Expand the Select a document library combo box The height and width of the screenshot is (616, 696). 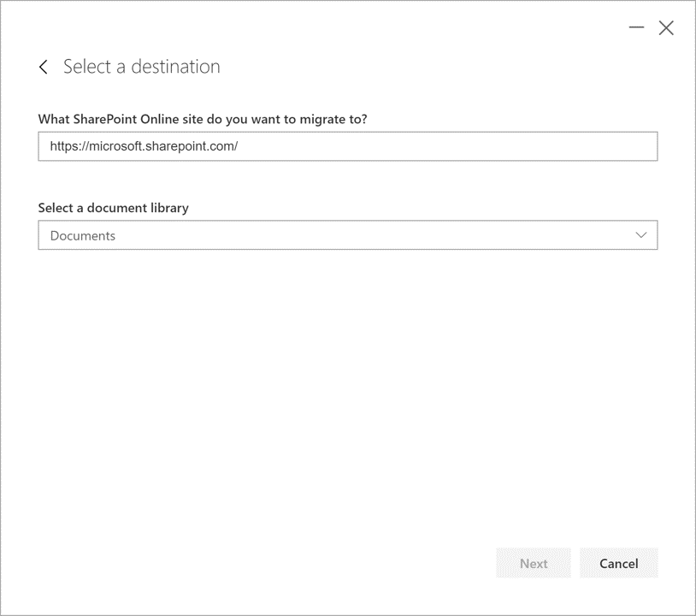347,235
